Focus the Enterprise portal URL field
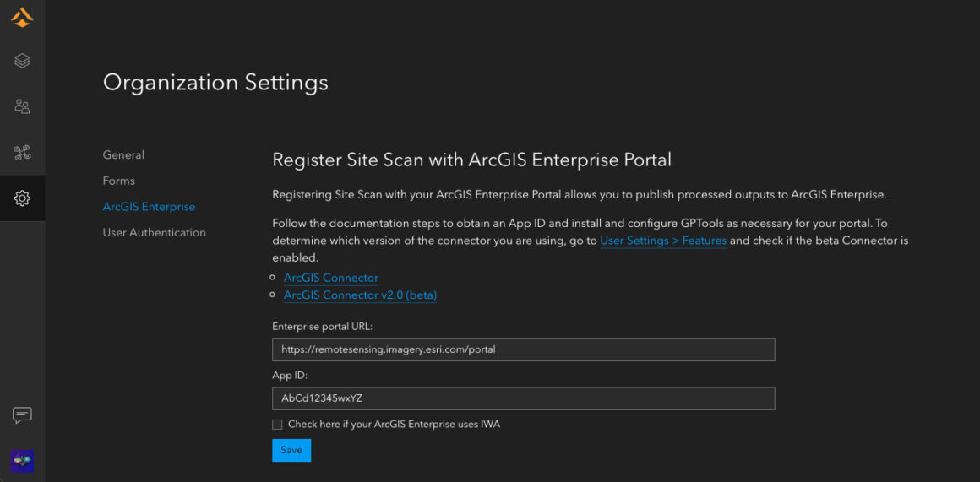980x482 pixels. click(524, 349)
